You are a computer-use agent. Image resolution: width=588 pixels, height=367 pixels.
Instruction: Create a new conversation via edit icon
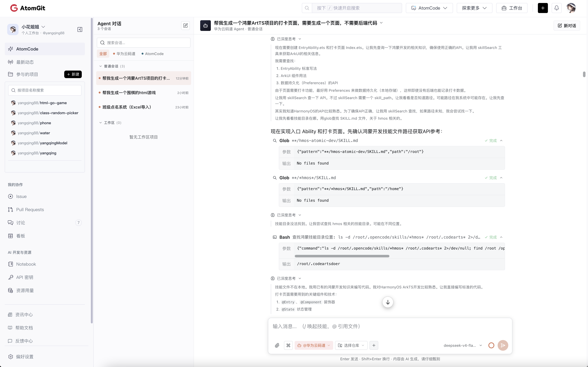click(x=185, y=25)
